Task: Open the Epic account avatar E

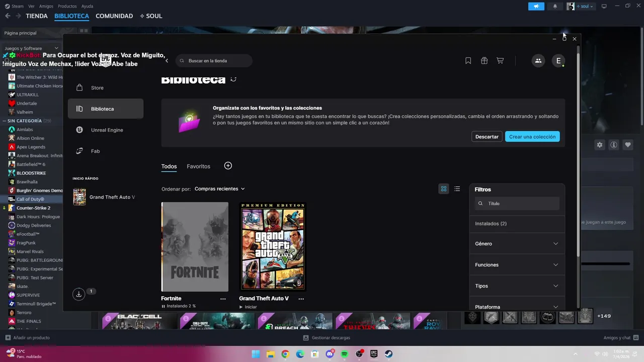Action: pyautogui.click(x=558, y=61)
